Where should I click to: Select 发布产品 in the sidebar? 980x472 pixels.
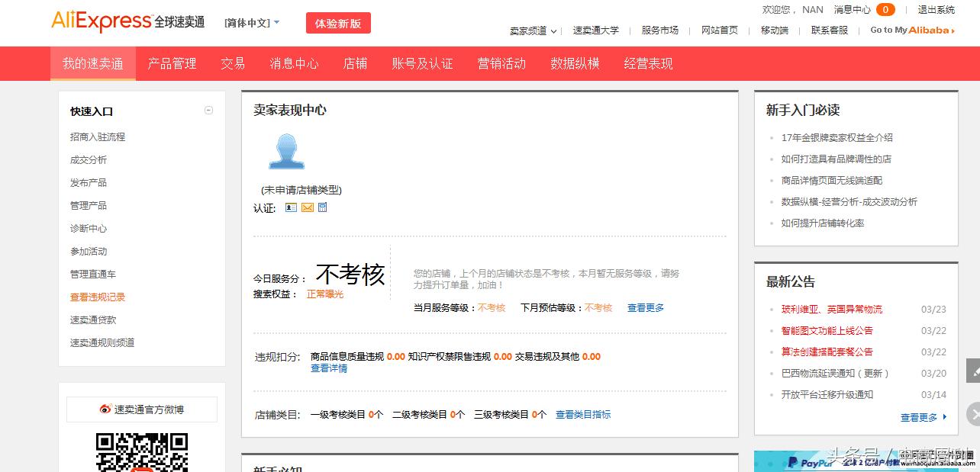pyautogui.click(x=89, y=182)
